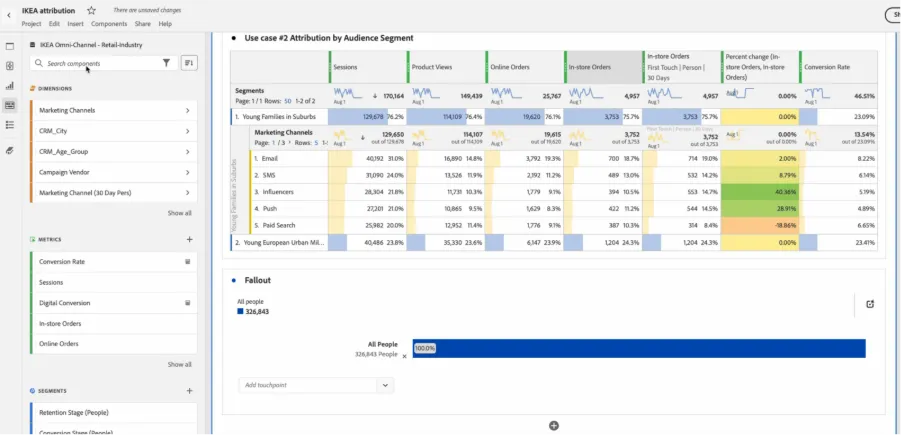Select the Online Orders column header
Viewport: 901px width, 435px height.
[524, 67]
